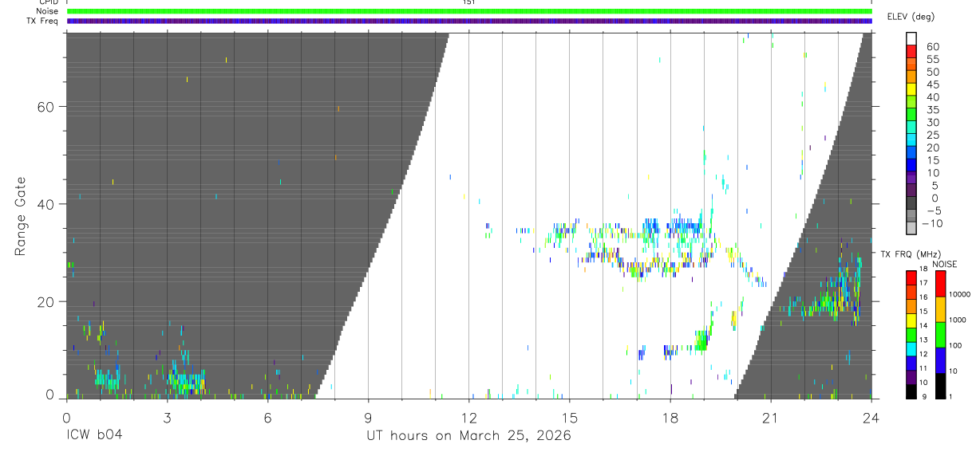Click the NOISE colorbar label "100"
This screenshot has width=980, height=452.
(956, 345)
